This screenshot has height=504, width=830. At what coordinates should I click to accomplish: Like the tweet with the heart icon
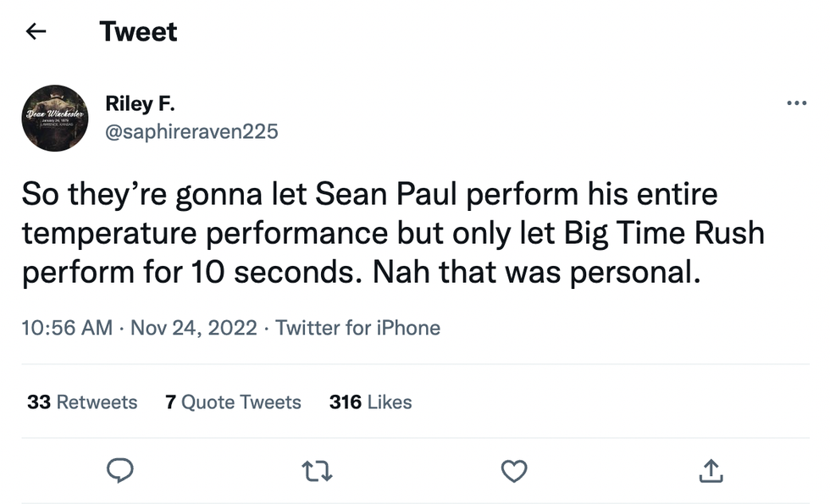(514, 470)
